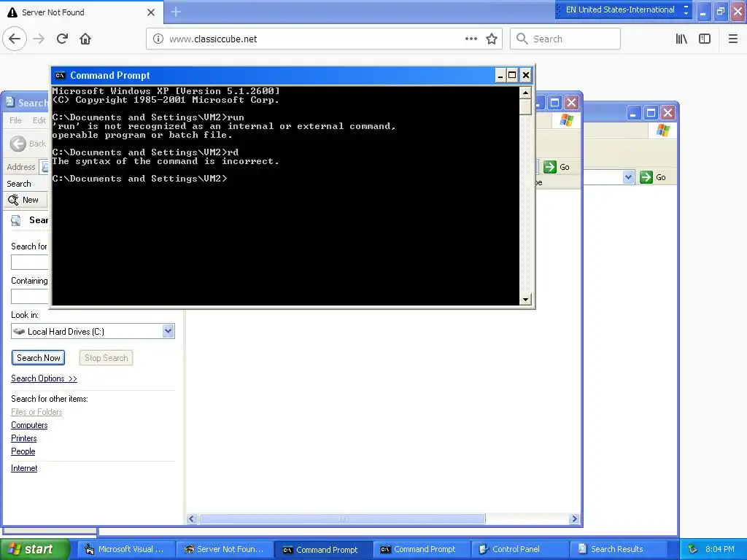Open address dropdown in the rightmost window
747x560 pixels.
[628, 177]
